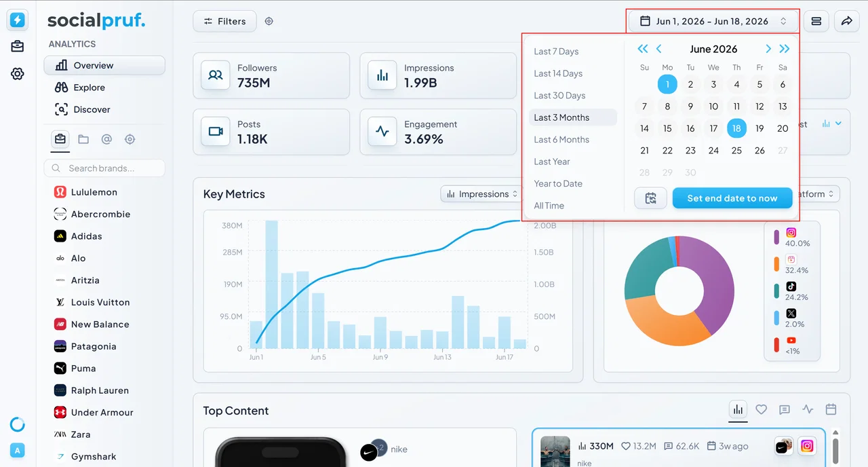868x467 pixels.
Task: Go to previous month in calendar
Action: click(659, 49)
